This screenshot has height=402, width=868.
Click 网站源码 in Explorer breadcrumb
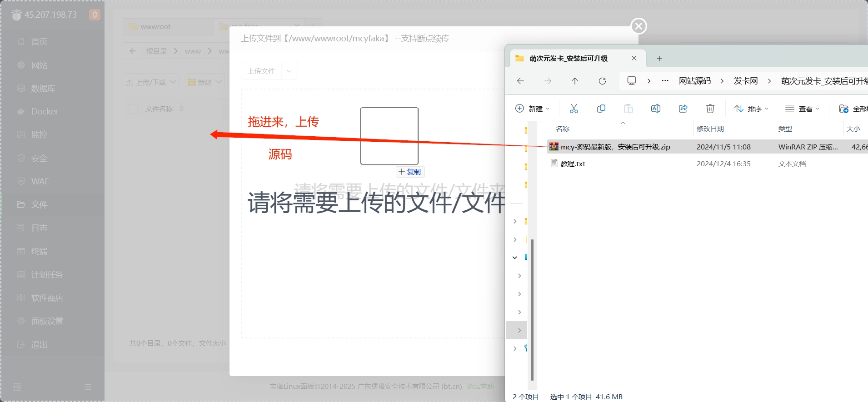[695, 81]
